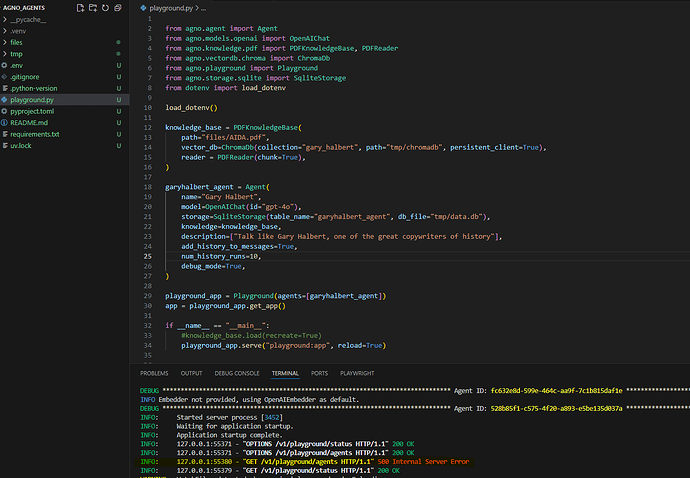
Task: Click the .gitignore diamond icon
Action: [4, 77]
